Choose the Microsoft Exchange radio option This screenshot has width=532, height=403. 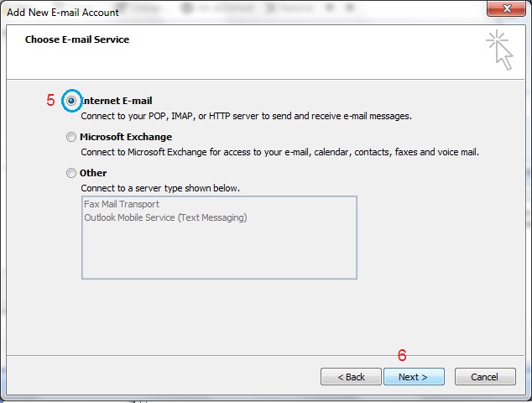tap(70, 137)
